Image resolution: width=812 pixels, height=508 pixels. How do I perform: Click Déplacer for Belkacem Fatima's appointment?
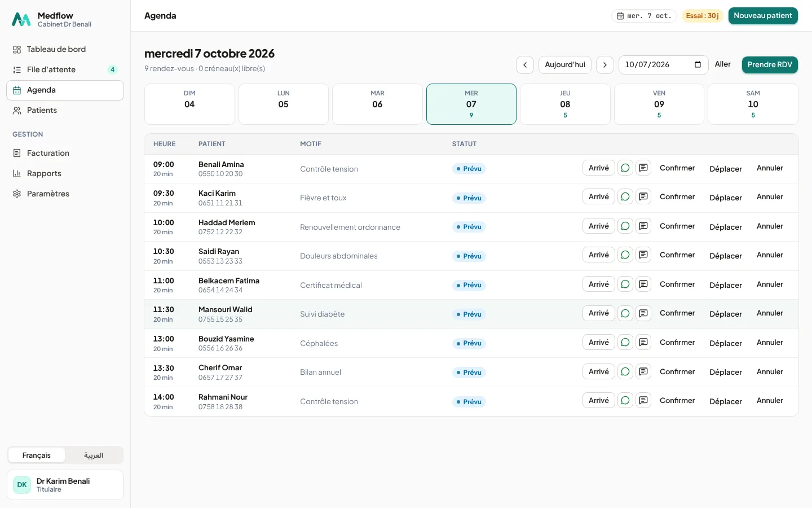click(726, 285)
